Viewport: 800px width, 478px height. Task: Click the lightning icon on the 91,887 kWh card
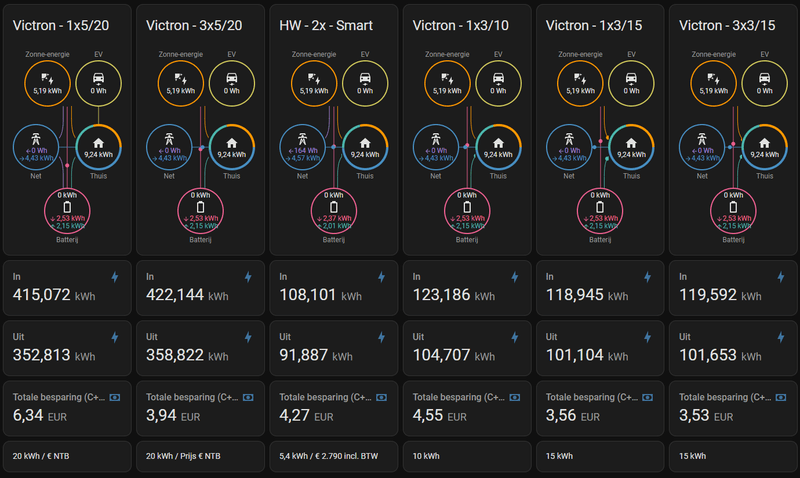coord(381,337)
